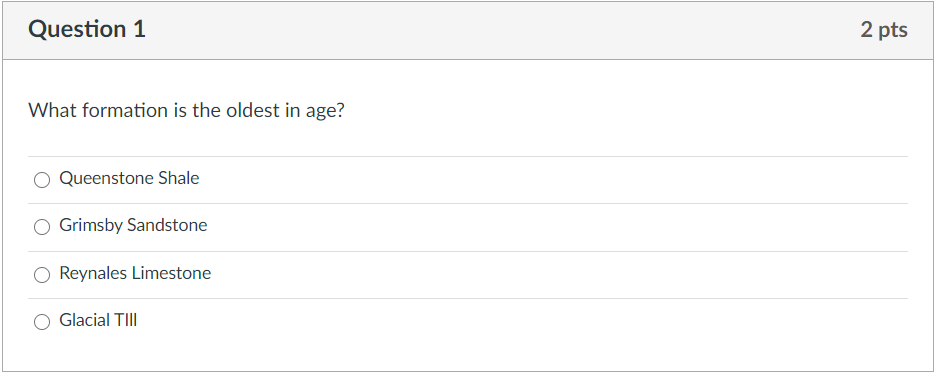Click the word 'Question' in the header
Viewport: 936px width, 373px height.
pos(76,29)
